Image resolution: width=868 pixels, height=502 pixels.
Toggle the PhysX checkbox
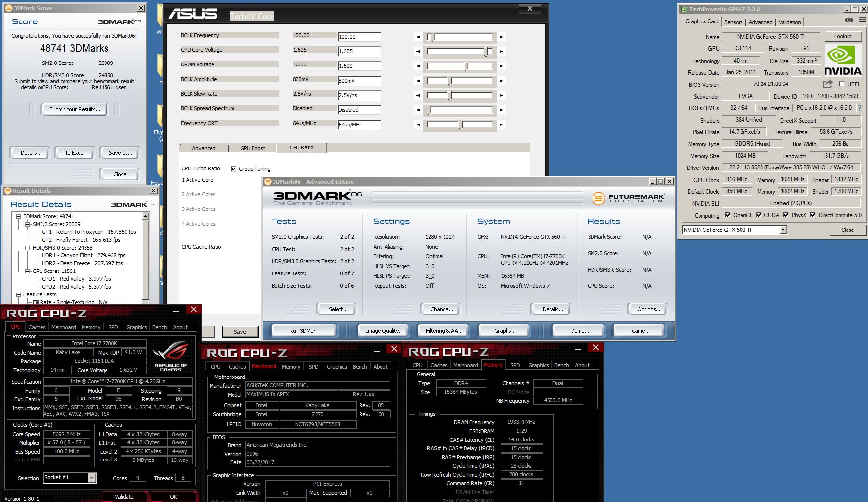(786, 215)
